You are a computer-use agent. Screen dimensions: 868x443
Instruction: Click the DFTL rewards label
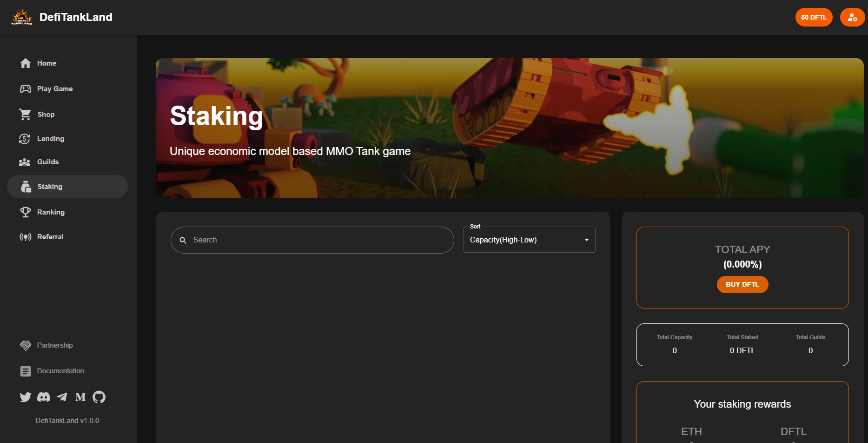[x=793, y=431]
